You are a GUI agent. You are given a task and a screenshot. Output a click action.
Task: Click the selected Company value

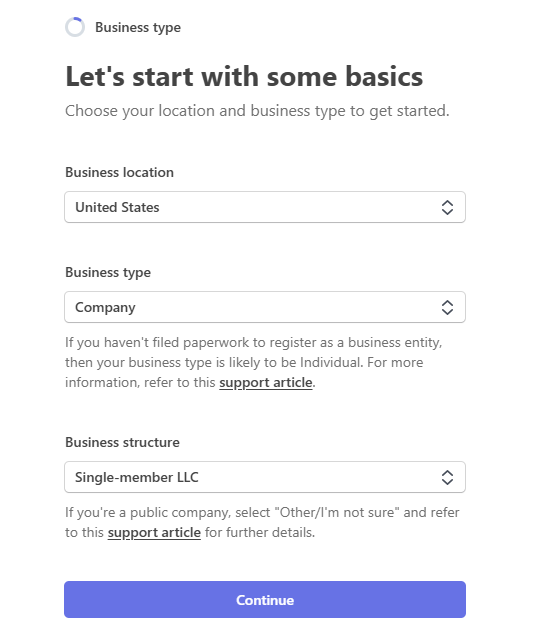coord(105,308)
